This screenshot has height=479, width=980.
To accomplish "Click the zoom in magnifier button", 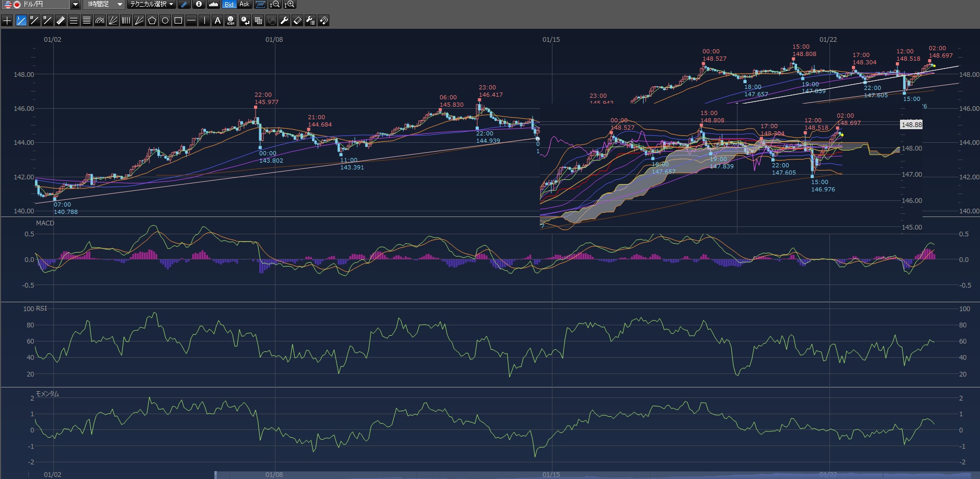I will point(290,5).
